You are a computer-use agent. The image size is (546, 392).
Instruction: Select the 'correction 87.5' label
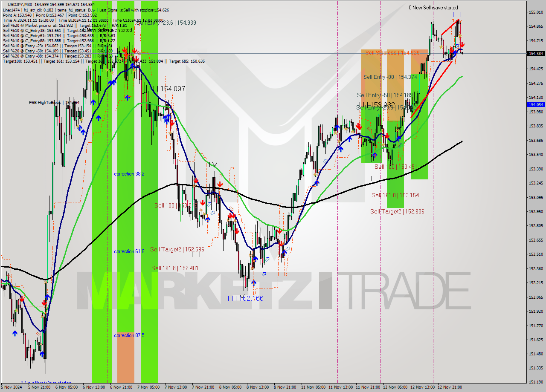[129, 335]
